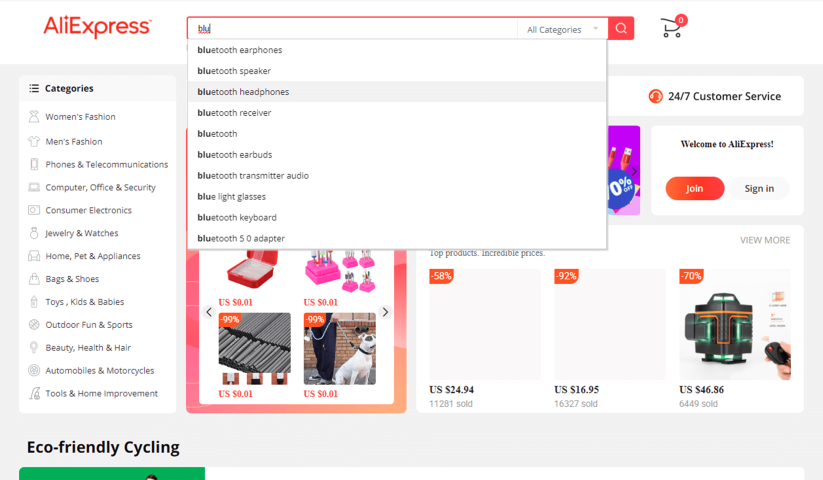
Task: Open the black tubing product thumbnail
Action: pos(255,349)
